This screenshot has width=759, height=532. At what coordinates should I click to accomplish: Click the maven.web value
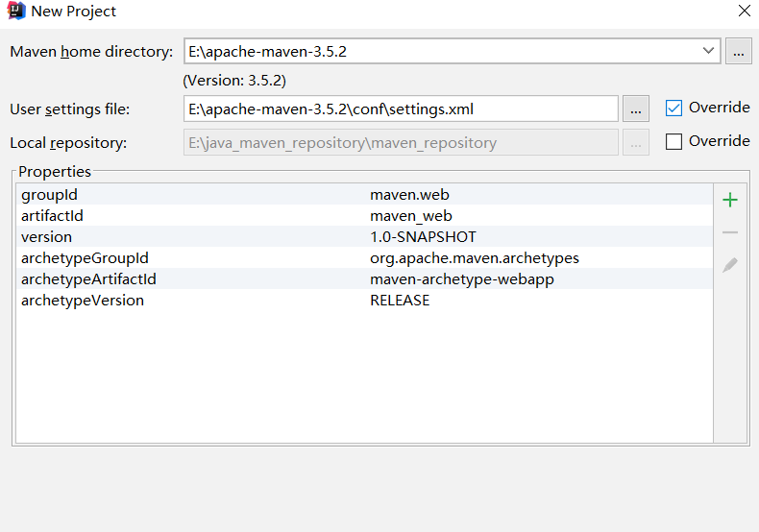(x=409, y=194)
